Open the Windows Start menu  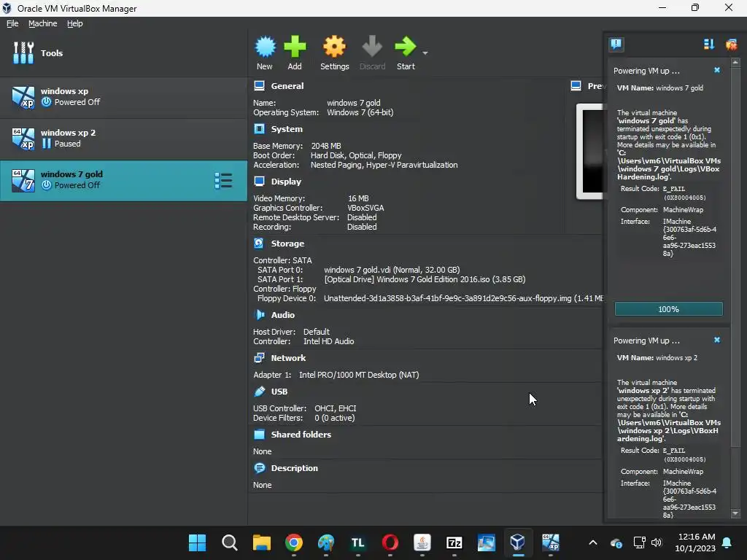coord(197,542)
